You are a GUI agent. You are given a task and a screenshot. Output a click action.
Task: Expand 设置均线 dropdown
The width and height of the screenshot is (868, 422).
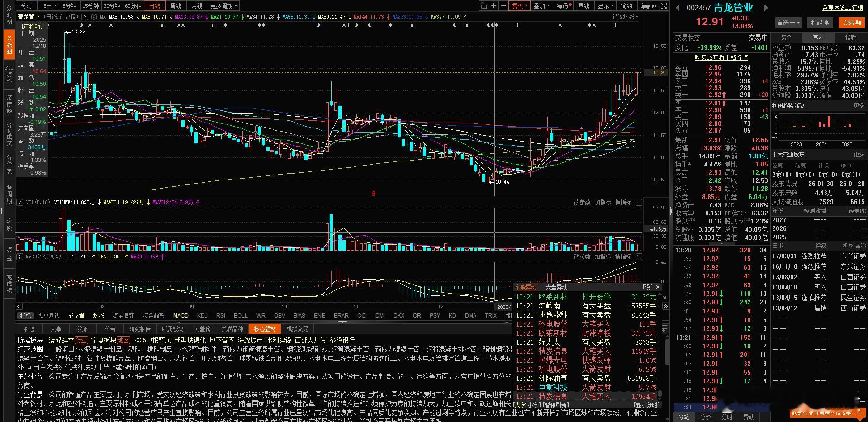pos(626,17)
